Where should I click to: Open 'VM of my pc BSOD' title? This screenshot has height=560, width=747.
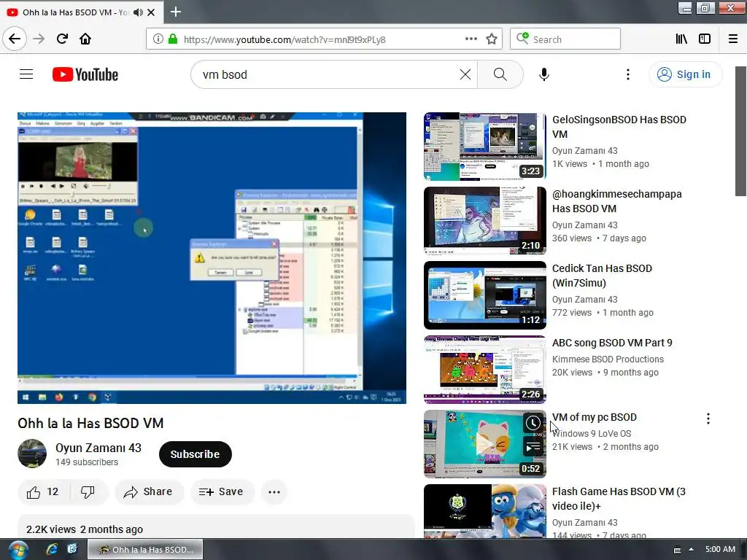click(x=594, y=417)
